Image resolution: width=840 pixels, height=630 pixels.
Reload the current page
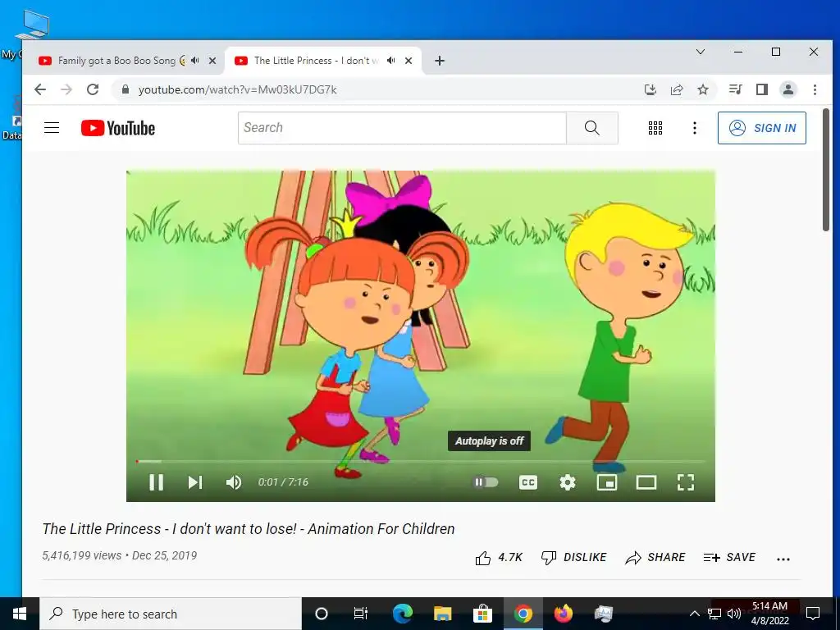[93, 89]
